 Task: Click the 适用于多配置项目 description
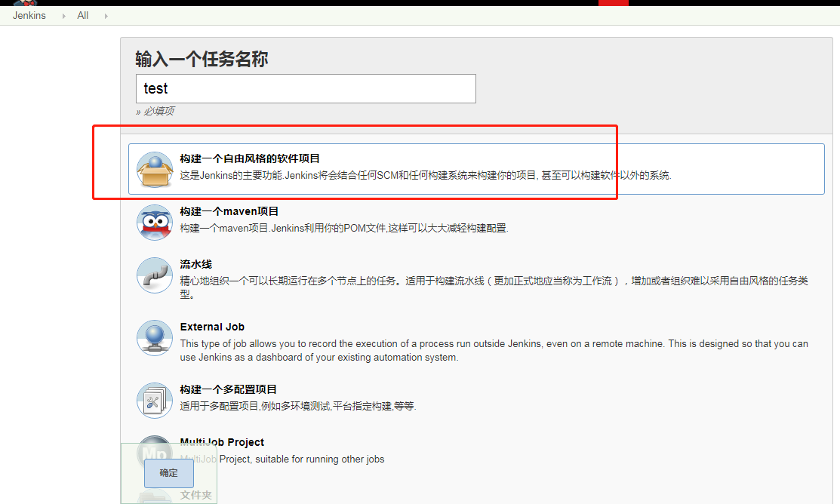point(298,406)
